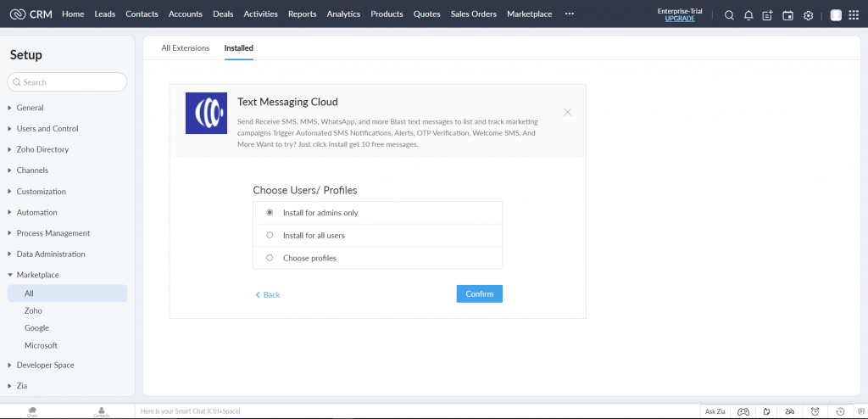The image size is (868, 419).
Task: Select All under Marketplace
Action: tap(67, 293)
